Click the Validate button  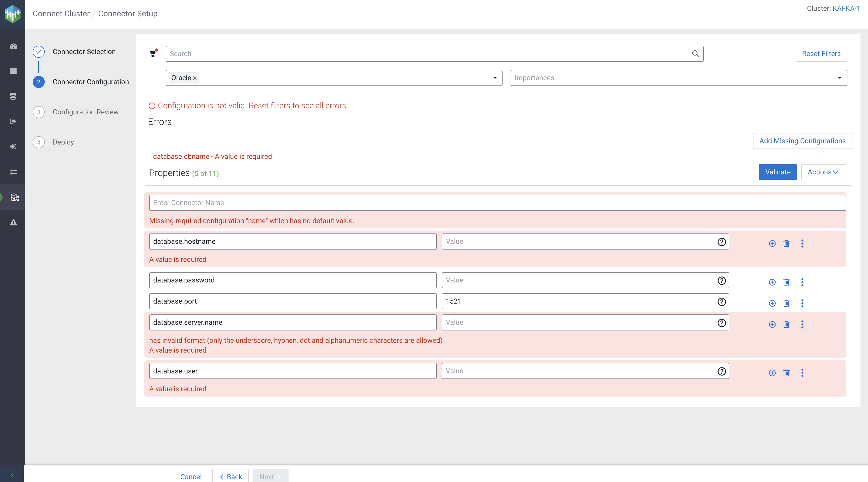(777, 172)
